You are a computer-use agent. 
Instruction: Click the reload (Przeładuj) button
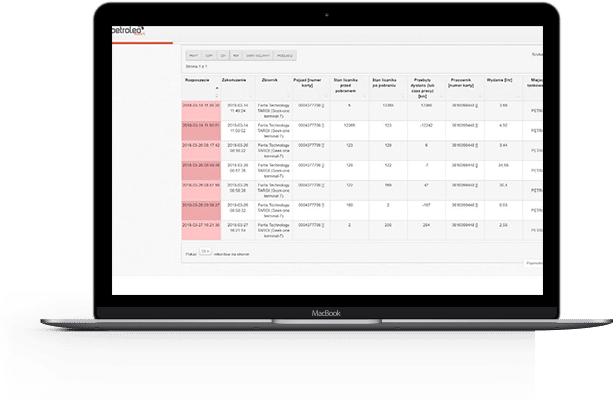coord(285,56)
